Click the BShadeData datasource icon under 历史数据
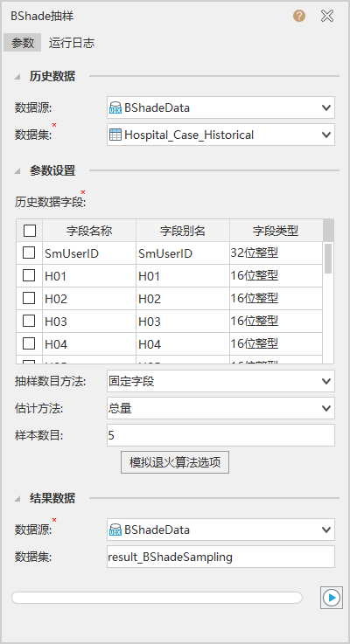This screenshot has width=350, height=644. pos(115,108)
